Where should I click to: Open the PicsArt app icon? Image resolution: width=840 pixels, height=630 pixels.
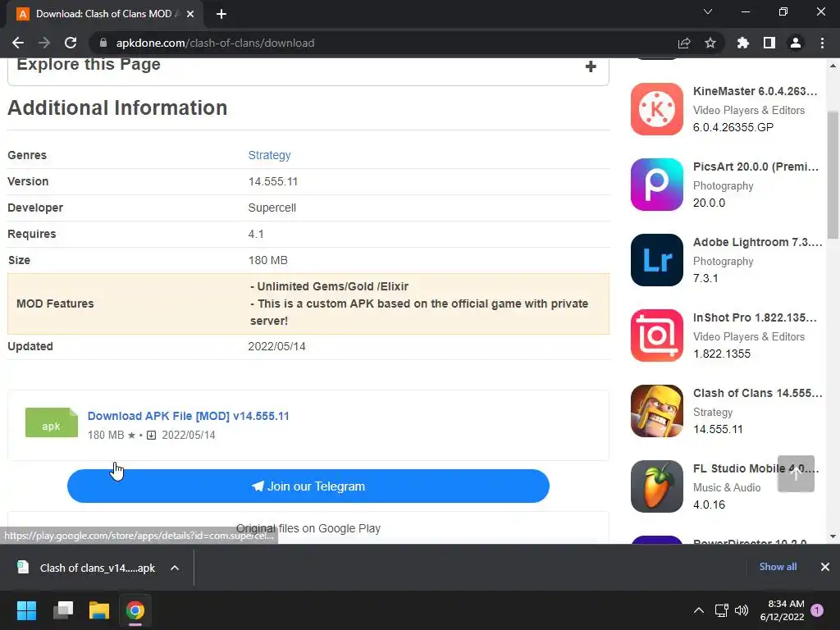coord(657,185)
